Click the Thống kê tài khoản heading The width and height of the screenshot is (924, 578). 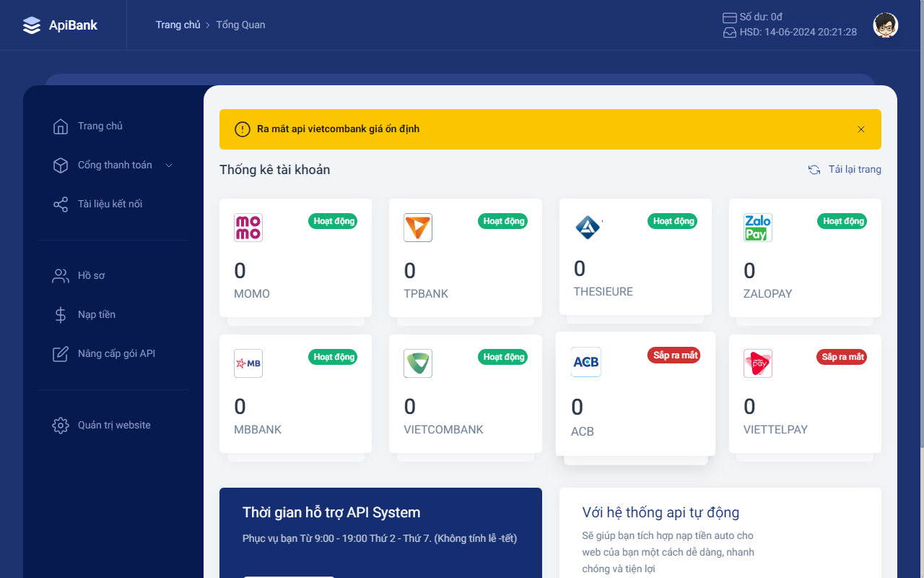coord(275,170)
